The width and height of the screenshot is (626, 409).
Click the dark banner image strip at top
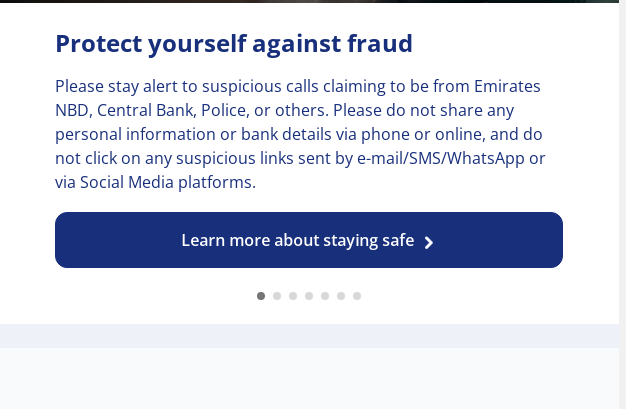300,1
